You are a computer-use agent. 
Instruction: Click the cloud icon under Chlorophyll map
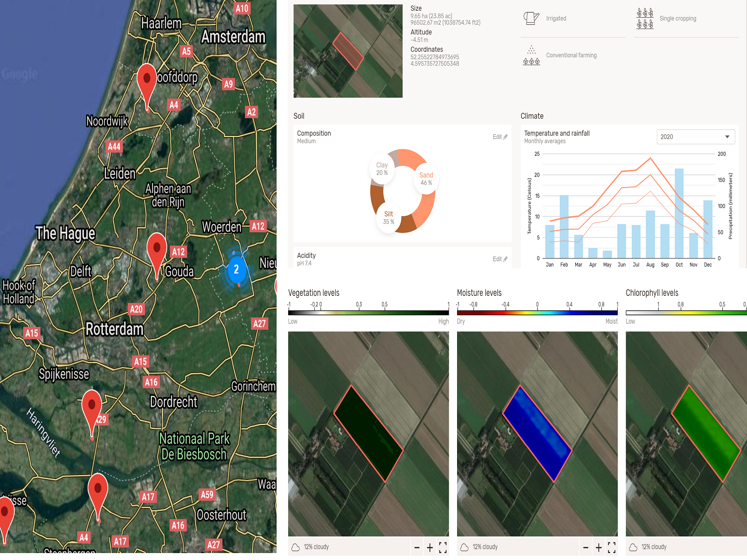pos(633,547)
